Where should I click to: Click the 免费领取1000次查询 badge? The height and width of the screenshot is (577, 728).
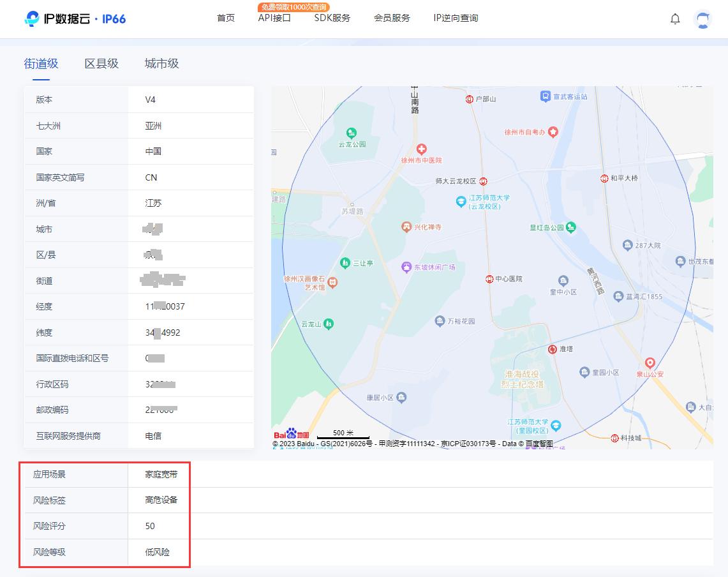point(294,8)
